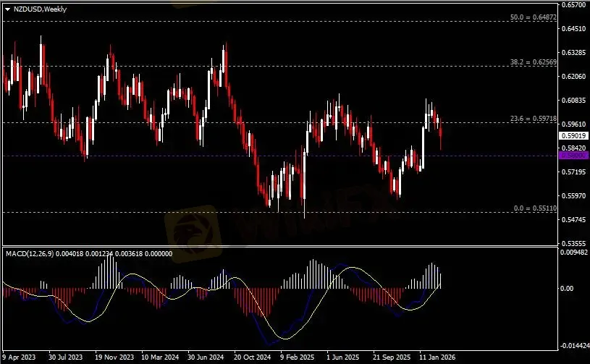
Task: Click the 9 Apr 2023 date label
Action: 20,357
